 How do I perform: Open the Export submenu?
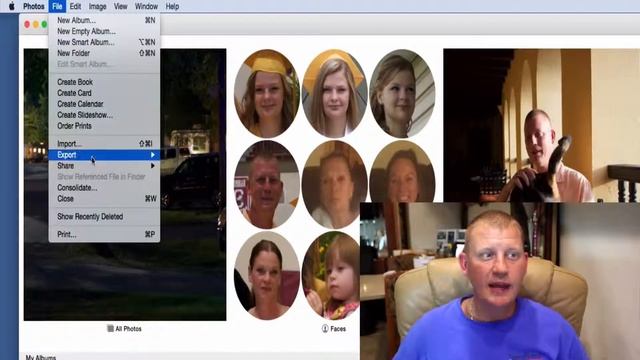[104, 155]
